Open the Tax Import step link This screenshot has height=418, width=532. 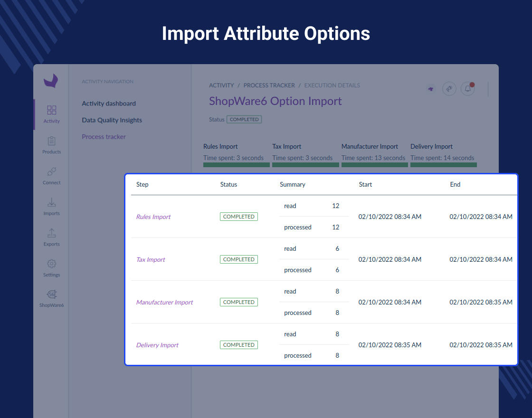tap(151, 259)
